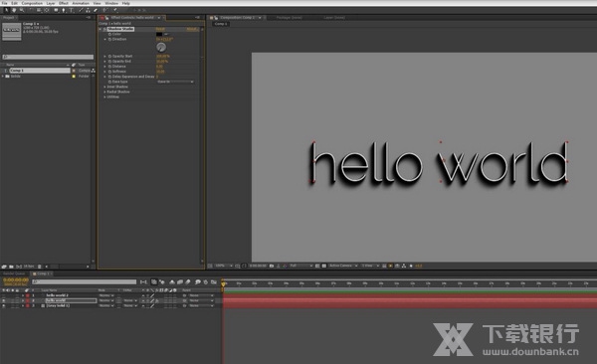Click the new composition icon in Project panel

point(19,267)
